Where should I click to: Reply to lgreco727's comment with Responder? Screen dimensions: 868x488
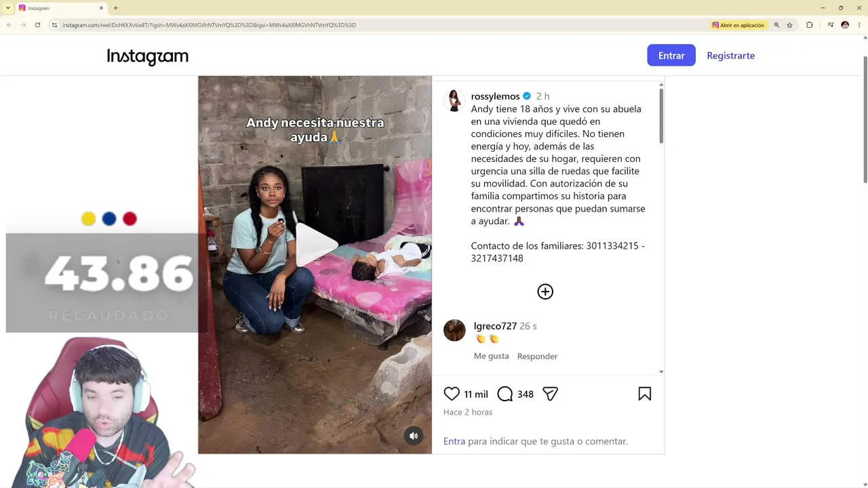[x=537, y=356]
